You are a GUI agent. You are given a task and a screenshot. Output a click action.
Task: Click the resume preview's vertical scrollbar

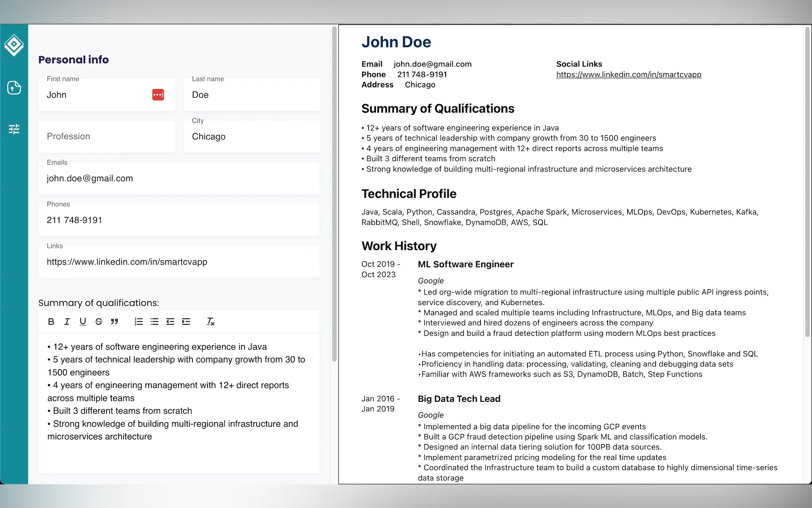tap(807, 181)
